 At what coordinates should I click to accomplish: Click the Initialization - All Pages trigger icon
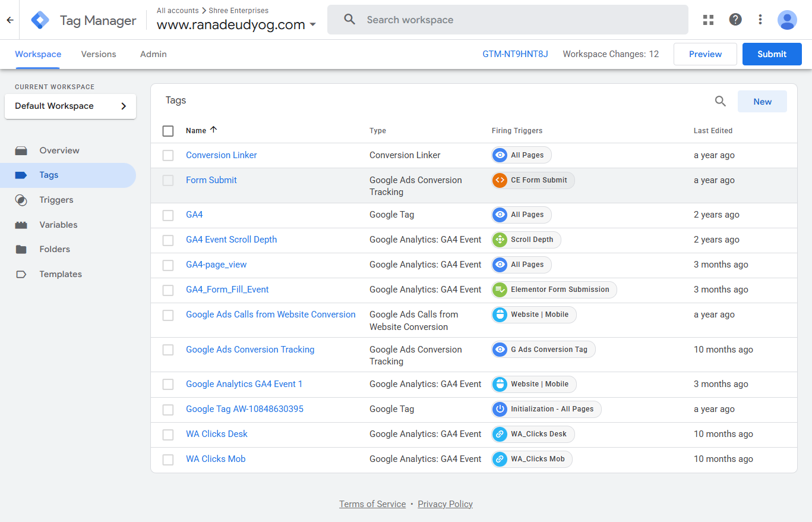[x=500, y=409]
